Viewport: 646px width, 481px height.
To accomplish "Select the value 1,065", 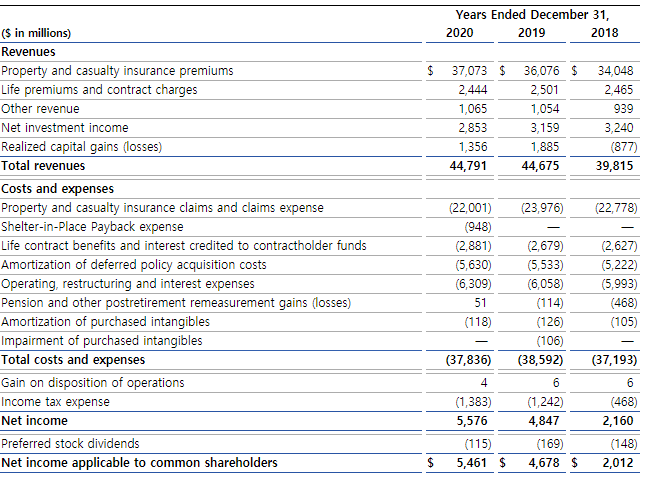I will [473, 109].
